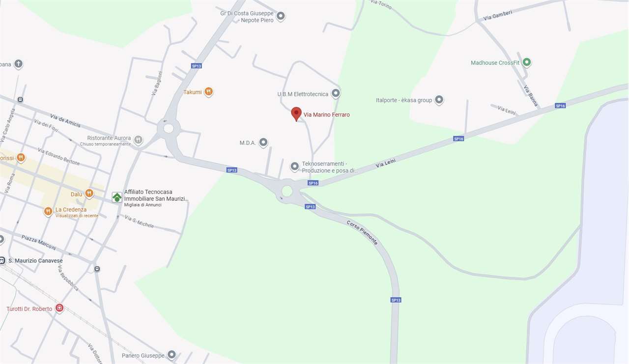Image resolution: width=629 pixels, height=364 pixels.
Task: Select the Panero Giuseppe pin
Action: click(x=172, y=354)
